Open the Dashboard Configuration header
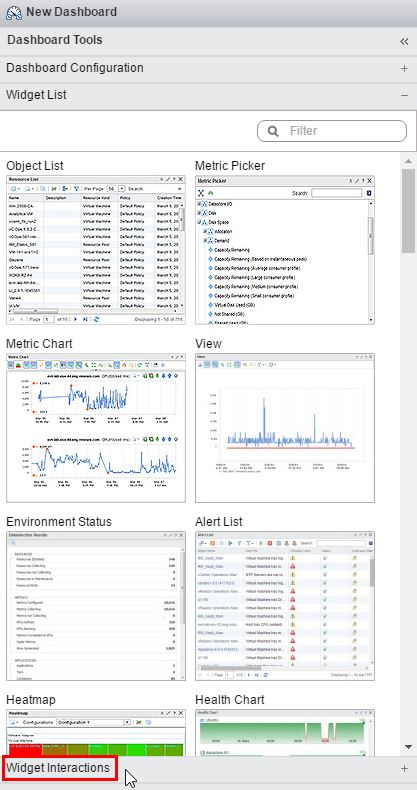This screenshot has height=790, width=417. click(208, 68)
